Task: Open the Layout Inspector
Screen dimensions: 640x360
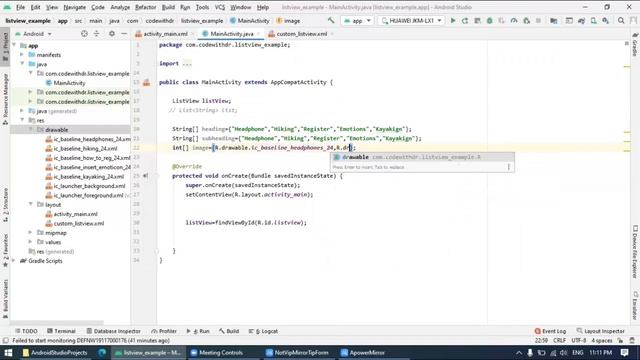Action: (600, 331)
